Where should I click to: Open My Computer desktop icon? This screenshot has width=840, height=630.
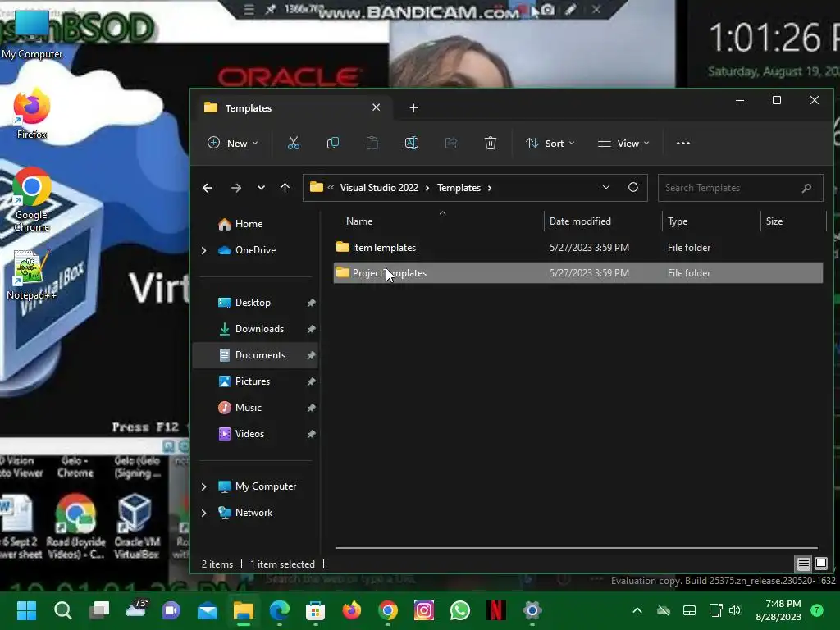(x=32, y=33)
